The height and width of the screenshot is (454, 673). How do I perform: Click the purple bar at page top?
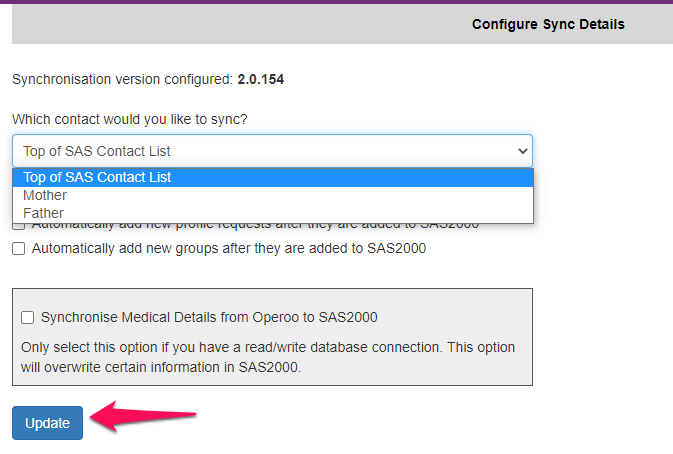pos(336,2)
